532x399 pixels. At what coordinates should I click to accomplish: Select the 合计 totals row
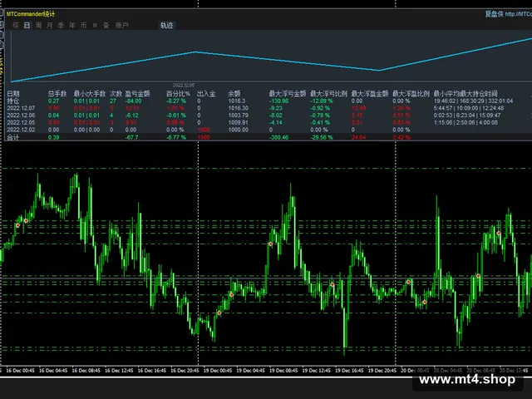[x=268, y=137]
